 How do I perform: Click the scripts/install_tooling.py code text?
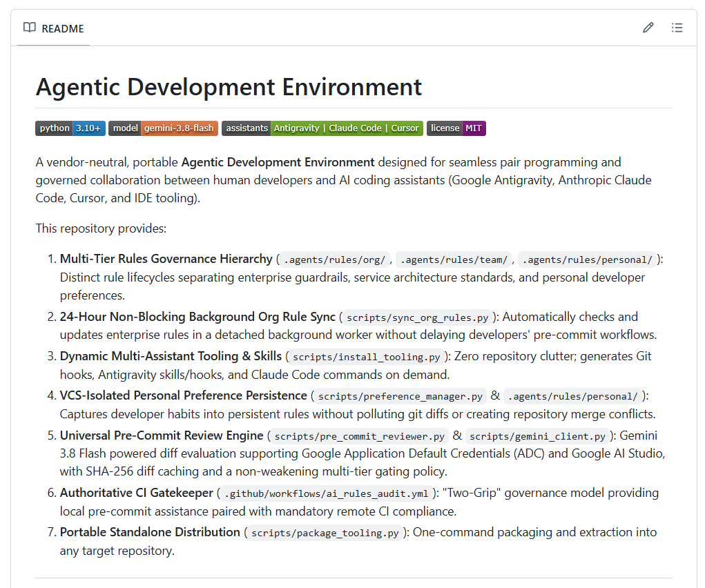point(367,357)
